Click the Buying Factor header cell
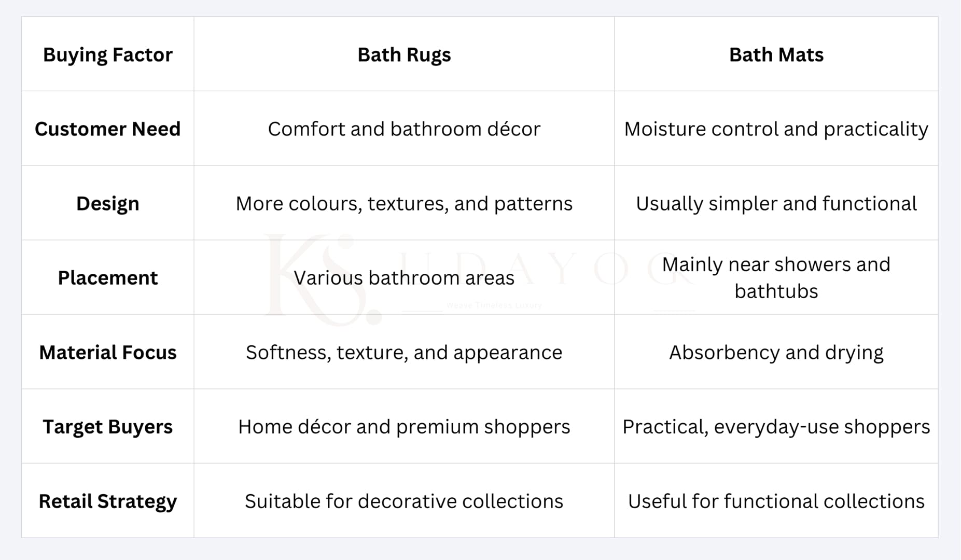The width and height of the screenshot is (961, 560). coord(108,54)
